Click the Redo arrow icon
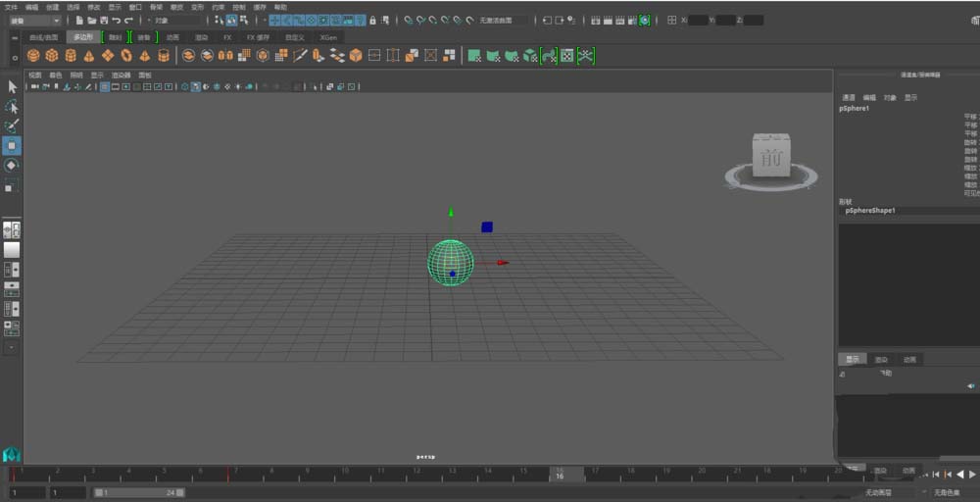Image resolution: width=980 pixels, height=502 pixels. point(128,21)
